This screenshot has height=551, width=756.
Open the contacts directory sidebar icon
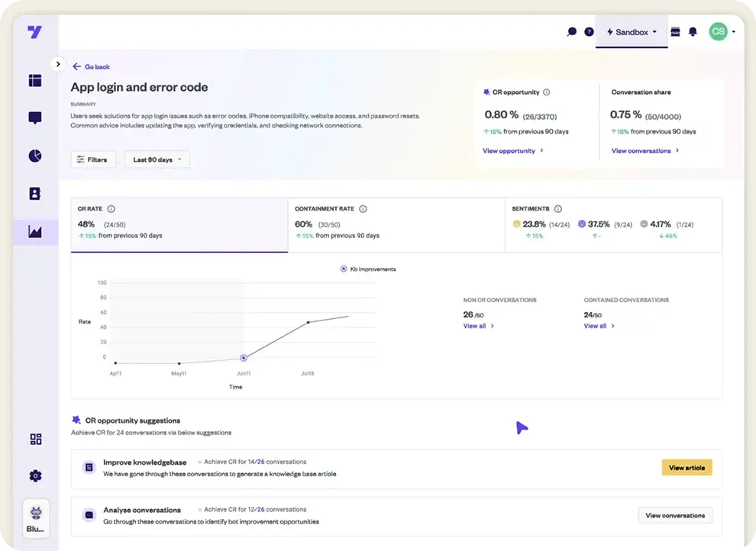[35, 194]
